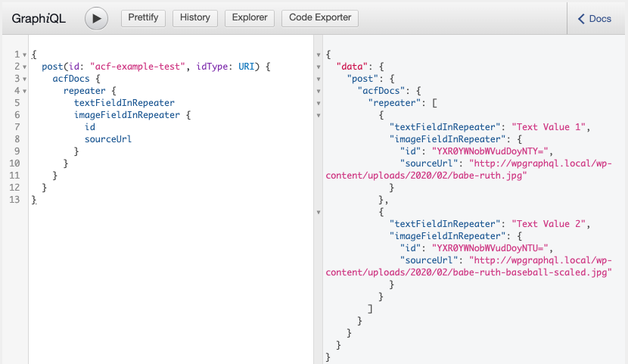Image resolution: width=628 pixels, height=364 pixels.
Task: Open the Code Exporter
Action: (319, 18)
